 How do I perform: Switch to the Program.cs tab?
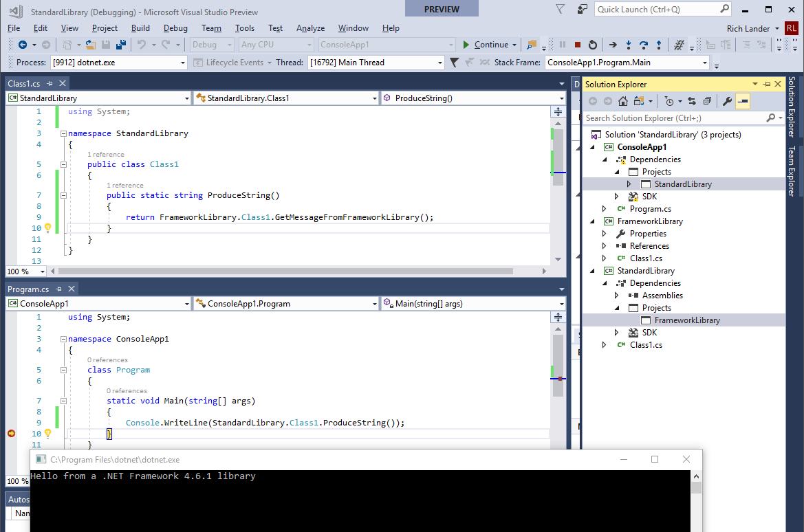[x=28, y=289]
